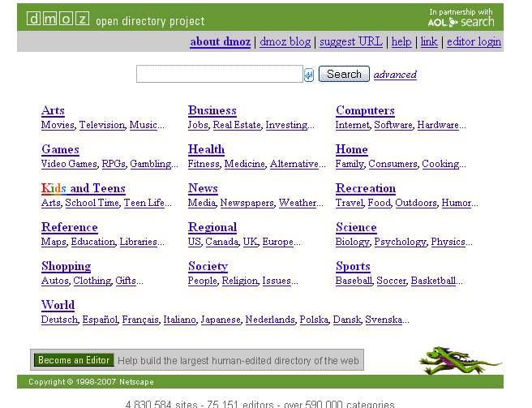
Task: Open the editor login link
Action: (x=474, y=41)
